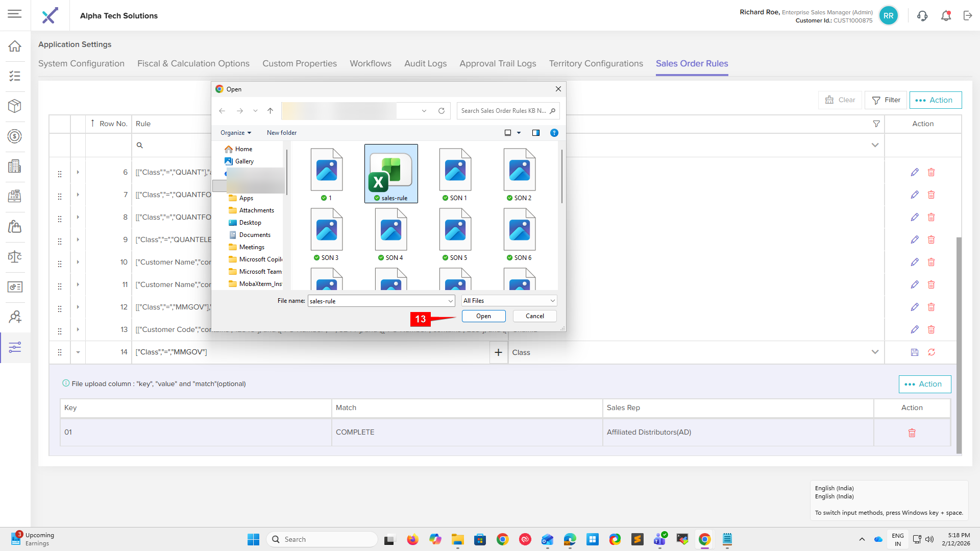Click the logout icon in header
The width and height of the screenshot is (980, 551).
968,16
